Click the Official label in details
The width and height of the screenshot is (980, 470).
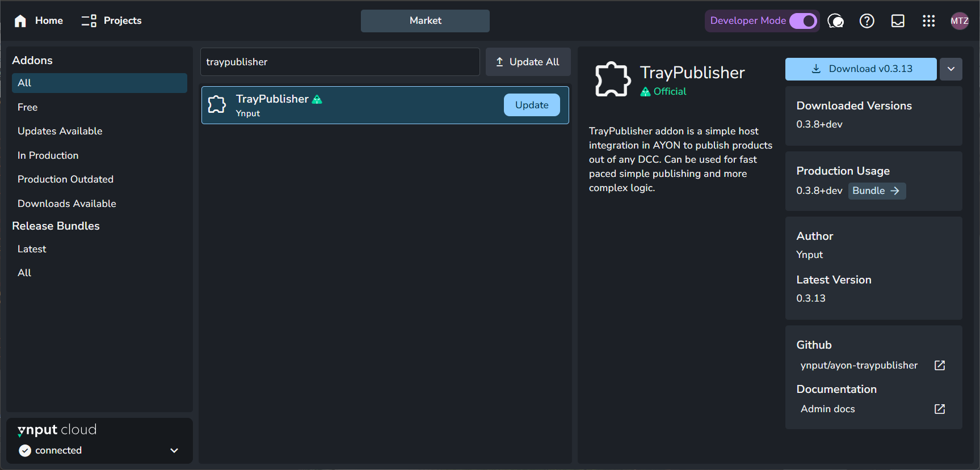(x=670, y=91)
